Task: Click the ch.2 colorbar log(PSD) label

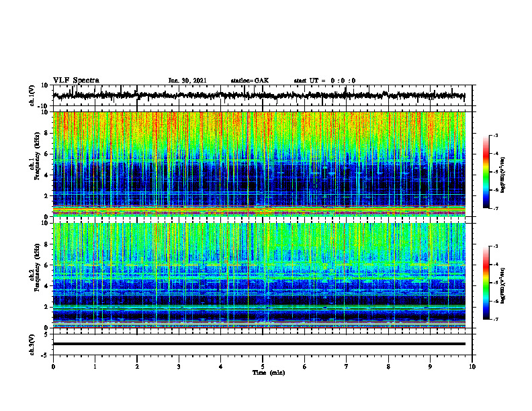Action: [503, 285]
